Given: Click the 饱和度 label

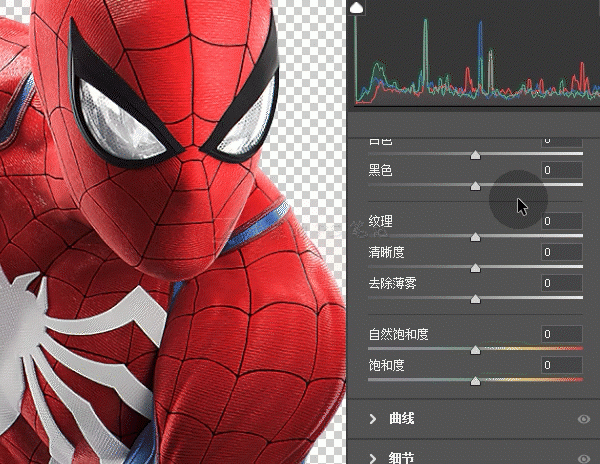Looking at the screenshot, I should pyautogui.click(x=386, y=365).
